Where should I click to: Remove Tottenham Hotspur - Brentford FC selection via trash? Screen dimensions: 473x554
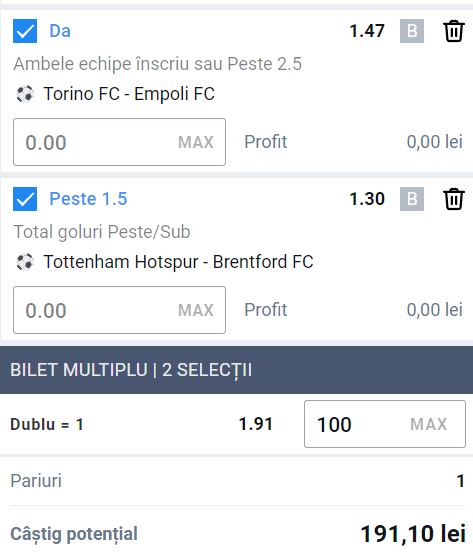(x=454, y=199)
